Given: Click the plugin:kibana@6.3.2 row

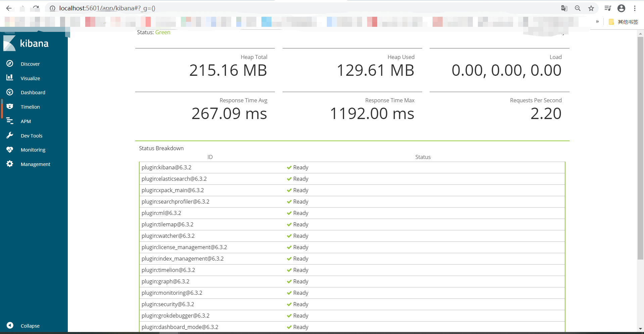Looking at the screenshot, I should tap(352, 168).
